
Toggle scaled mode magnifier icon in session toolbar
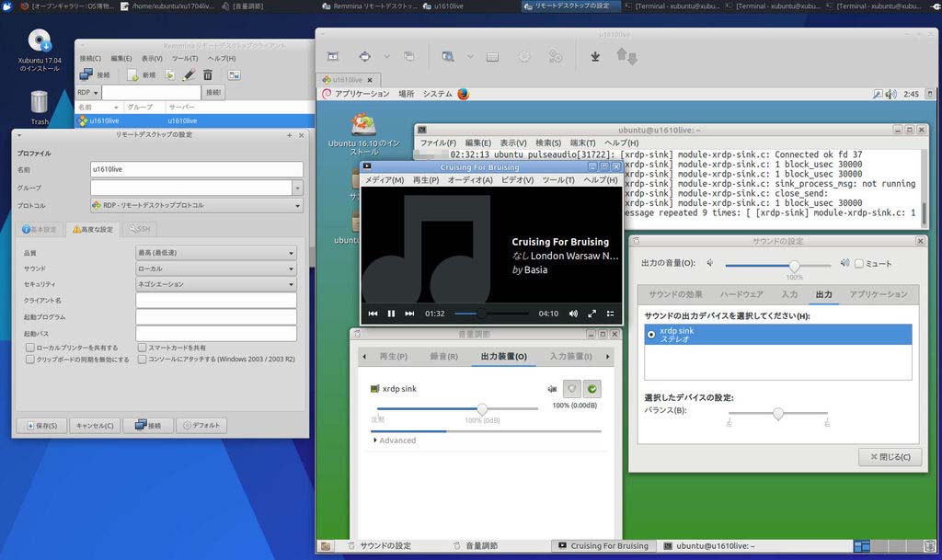point(448,56)
